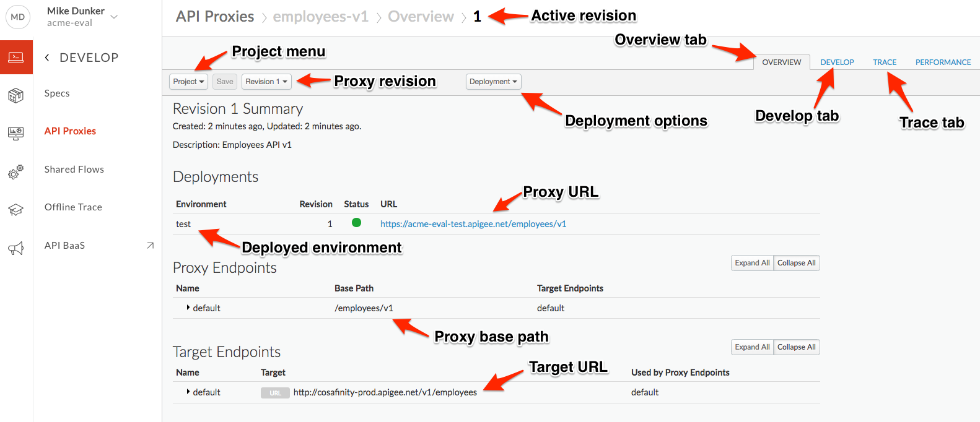This screenshot has width=980, height=422.
Task: Open the Deployment dropdown
Action: tap(493, 82)
